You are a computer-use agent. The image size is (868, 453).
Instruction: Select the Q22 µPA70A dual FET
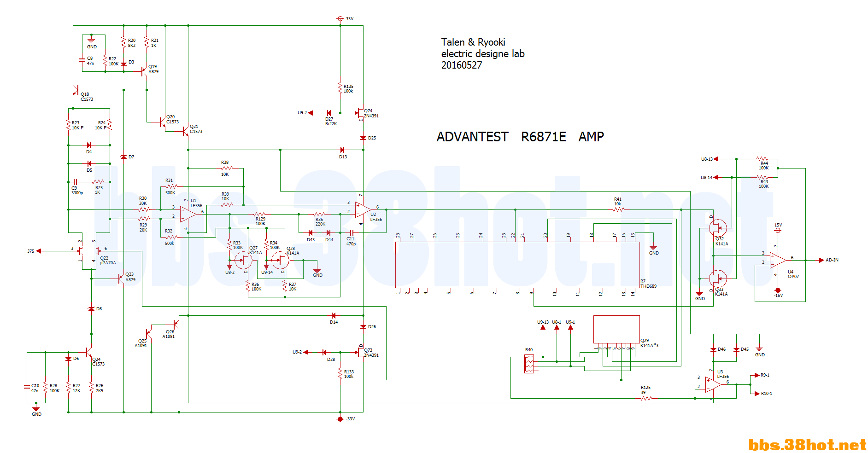click(x=89, y=251)
